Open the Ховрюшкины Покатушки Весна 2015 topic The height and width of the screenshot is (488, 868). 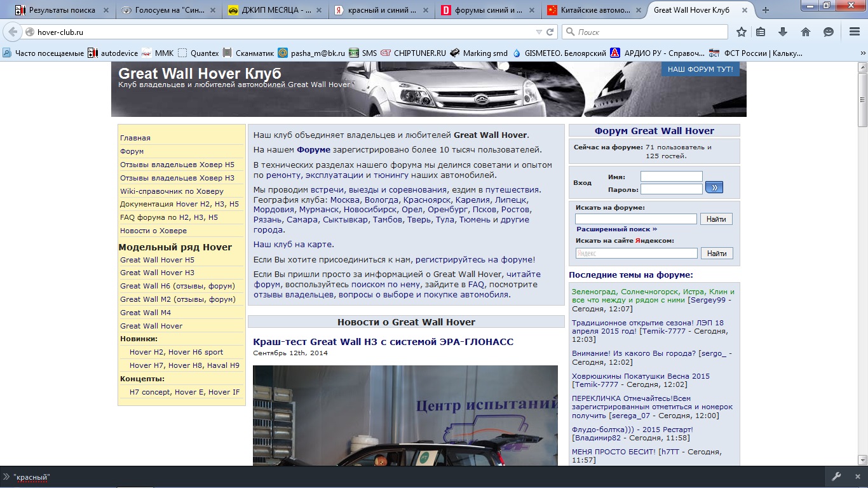click(641, 376)
